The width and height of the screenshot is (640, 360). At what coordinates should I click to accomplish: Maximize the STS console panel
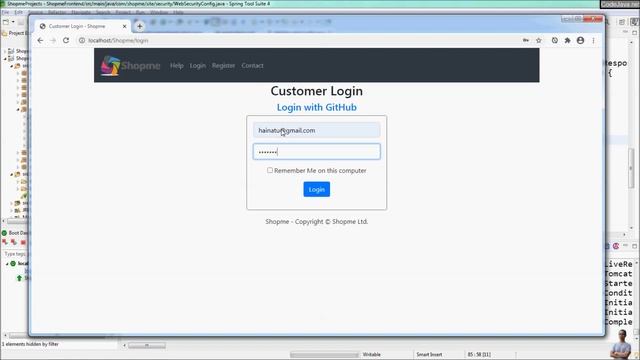click(634, 246)
